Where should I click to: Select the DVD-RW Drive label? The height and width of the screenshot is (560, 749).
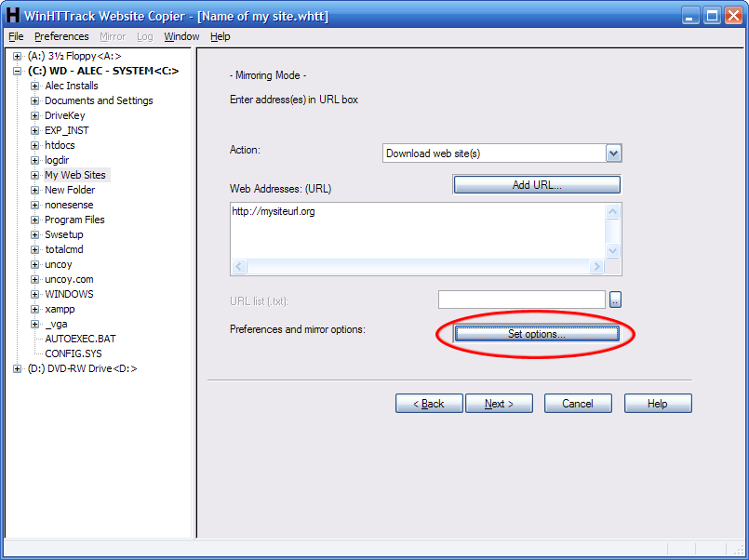pyautogui.click(x=82, y=368)
